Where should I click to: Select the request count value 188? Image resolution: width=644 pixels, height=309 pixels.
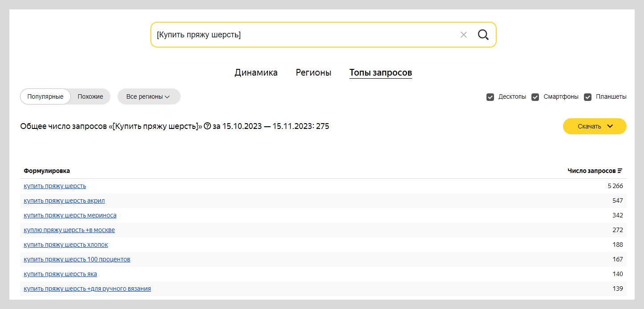click(618, 245)
